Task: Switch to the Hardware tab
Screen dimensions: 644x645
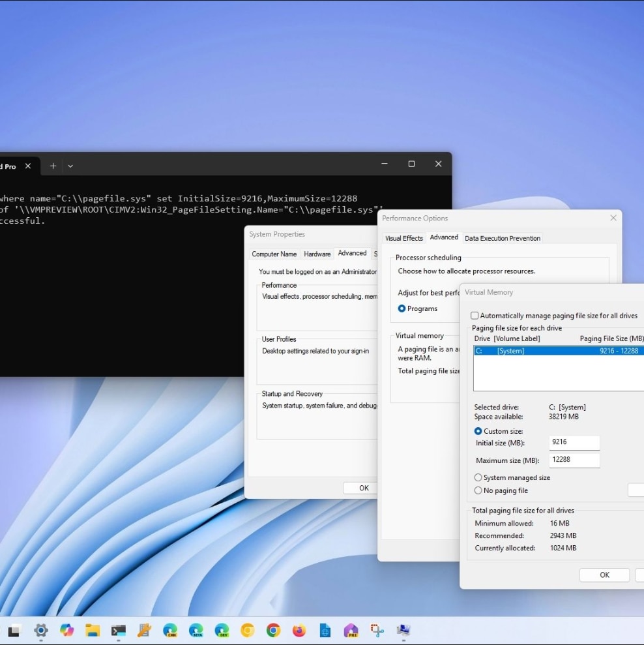Action: [x=317, y=253]
